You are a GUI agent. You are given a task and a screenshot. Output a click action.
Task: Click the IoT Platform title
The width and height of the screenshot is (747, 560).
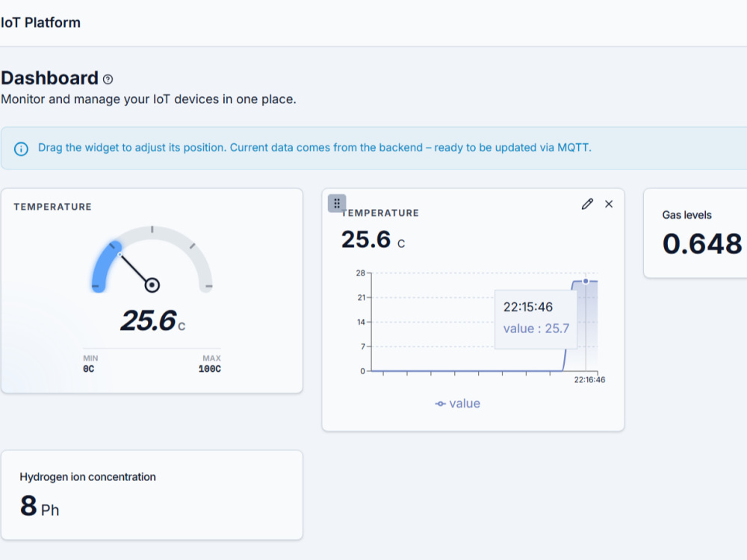point(40,22)
